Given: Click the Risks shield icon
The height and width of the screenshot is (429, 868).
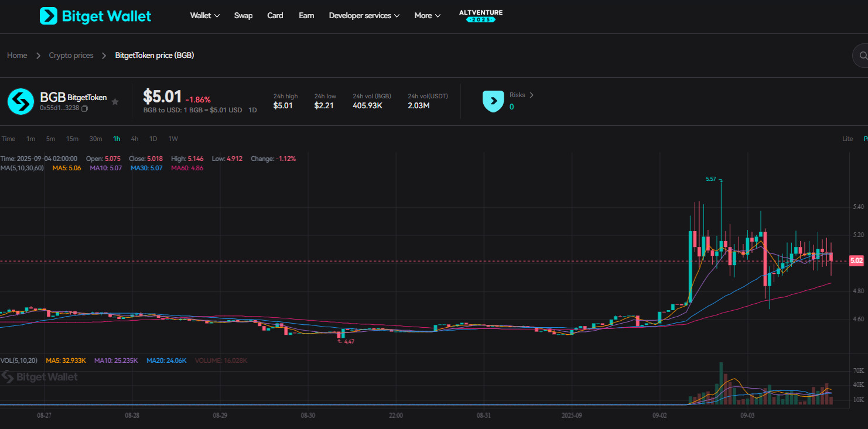Looking at the screenshot, I should 493,101.
